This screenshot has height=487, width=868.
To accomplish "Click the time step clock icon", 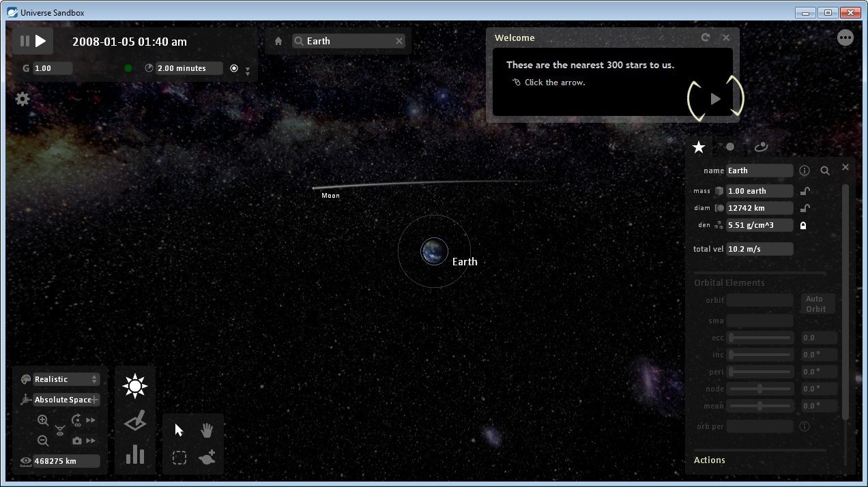I will coord(149,68).
